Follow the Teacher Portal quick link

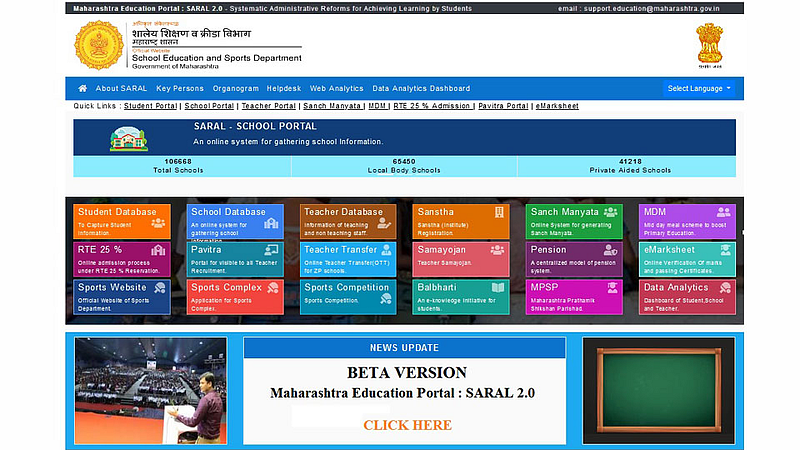[x=269, y=106]
